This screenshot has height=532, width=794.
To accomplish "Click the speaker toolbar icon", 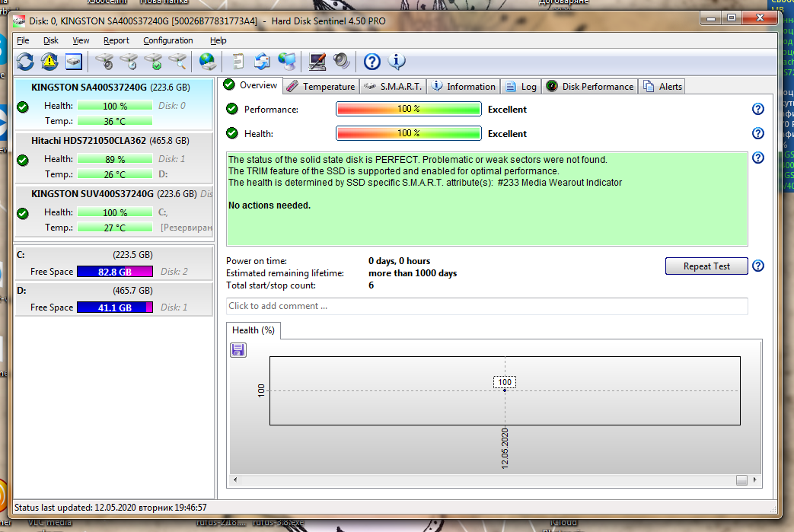I will coord(342,62).
